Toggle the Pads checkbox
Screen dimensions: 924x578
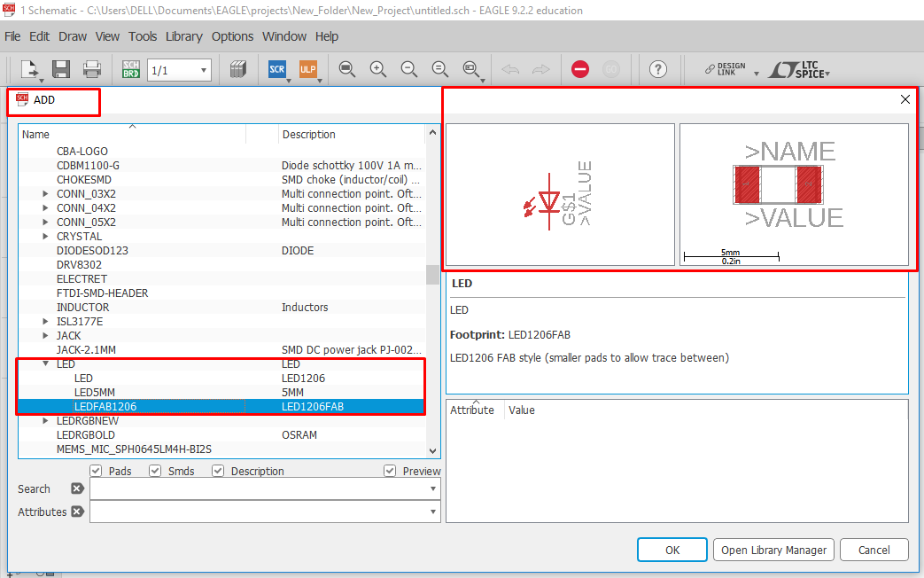(x=96, y=471)
